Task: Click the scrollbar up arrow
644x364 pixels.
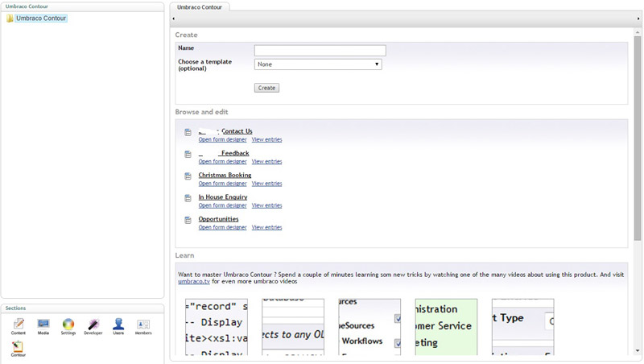Action: [x=638, y=32]
